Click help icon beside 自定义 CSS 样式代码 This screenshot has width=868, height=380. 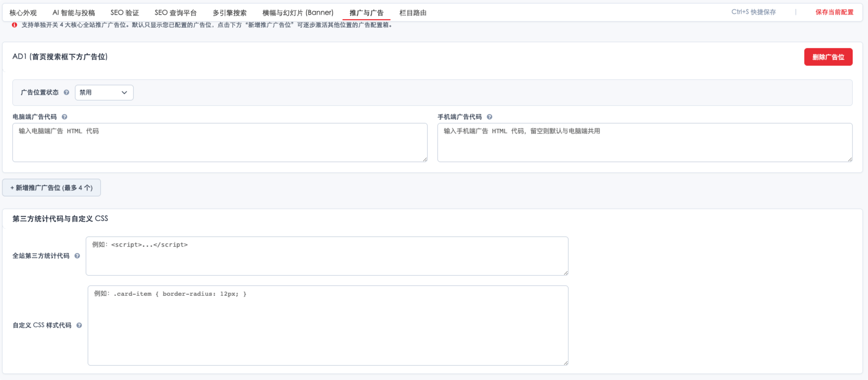[79, 325]
